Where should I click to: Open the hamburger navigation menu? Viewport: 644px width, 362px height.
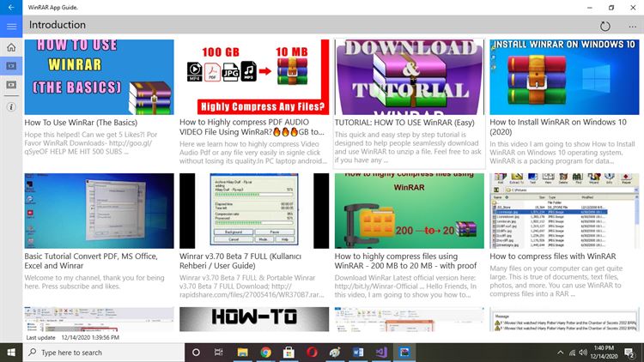(x=11, y=27)
